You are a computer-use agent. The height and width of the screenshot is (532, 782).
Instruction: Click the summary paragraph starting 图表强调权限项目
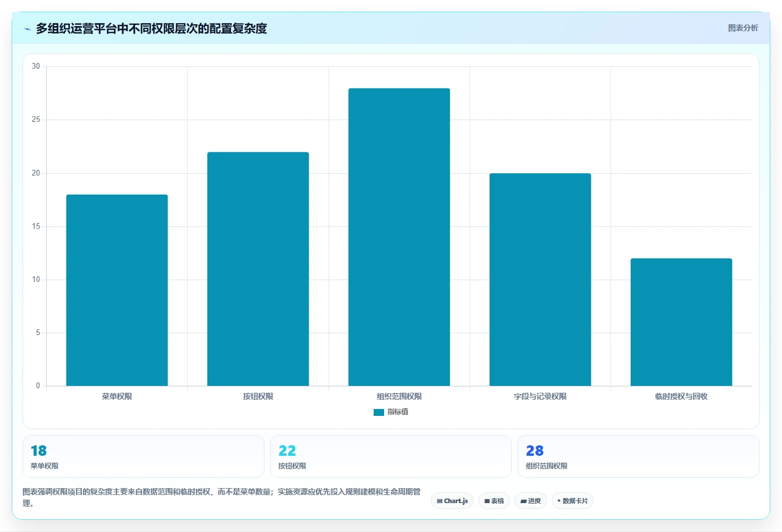point(222,497)
